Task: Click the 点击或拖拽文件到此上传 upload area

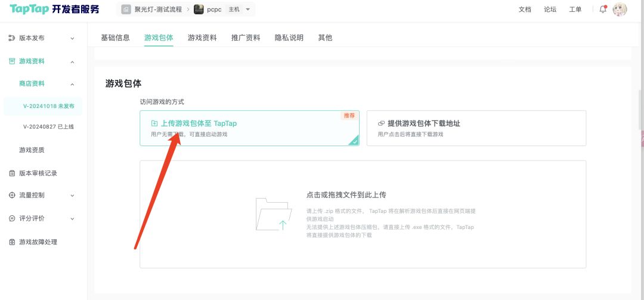Action: pyautogui.click(x=363, y=214)
